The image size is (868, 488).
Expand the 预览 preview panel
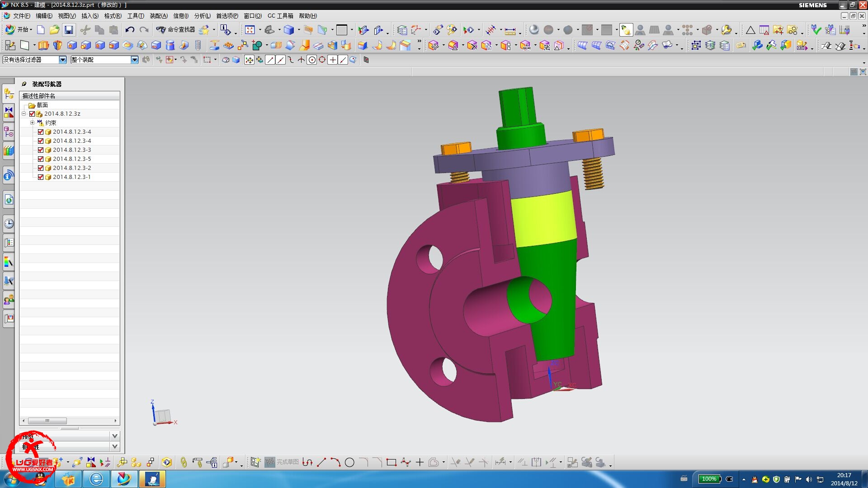pos(115,436)
